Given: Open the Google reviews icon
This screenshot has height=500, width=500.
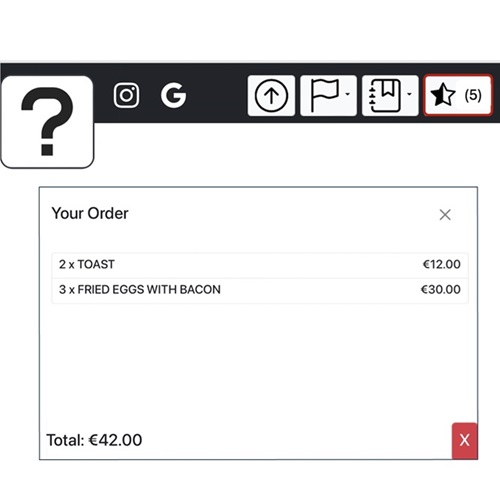Looking at the screenshot, I should (x=173, y=95).
